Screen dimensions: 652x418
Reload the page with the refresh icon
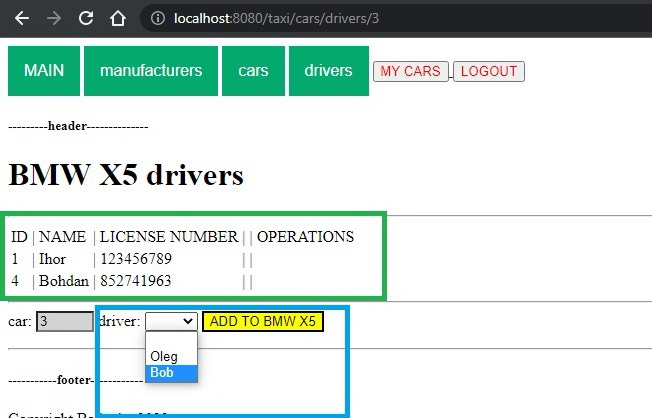click(x=86, y=18)
